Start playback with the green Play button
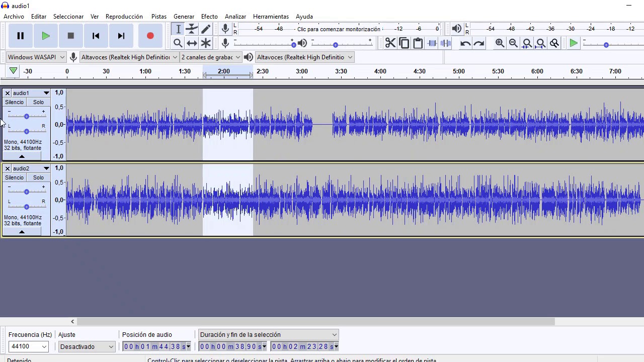 pyautogui.click(x=46, y=36)
